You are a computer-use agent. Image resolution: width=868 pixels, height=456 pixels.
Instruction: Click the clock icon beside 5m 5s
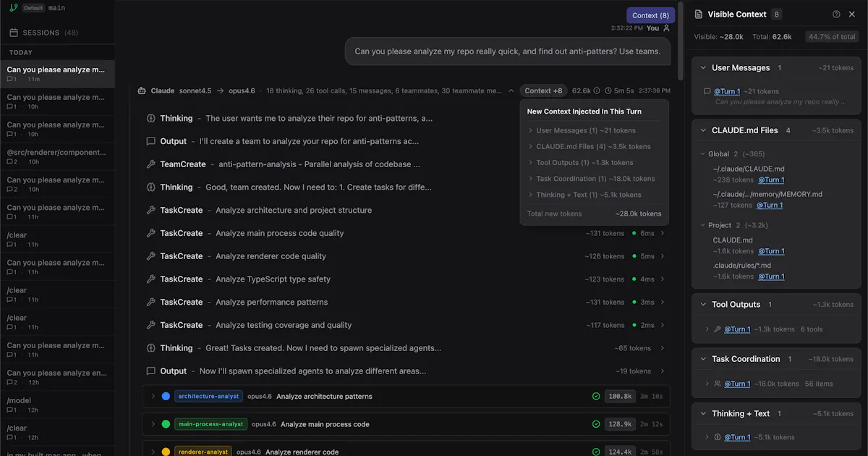(x=608, y=91)
